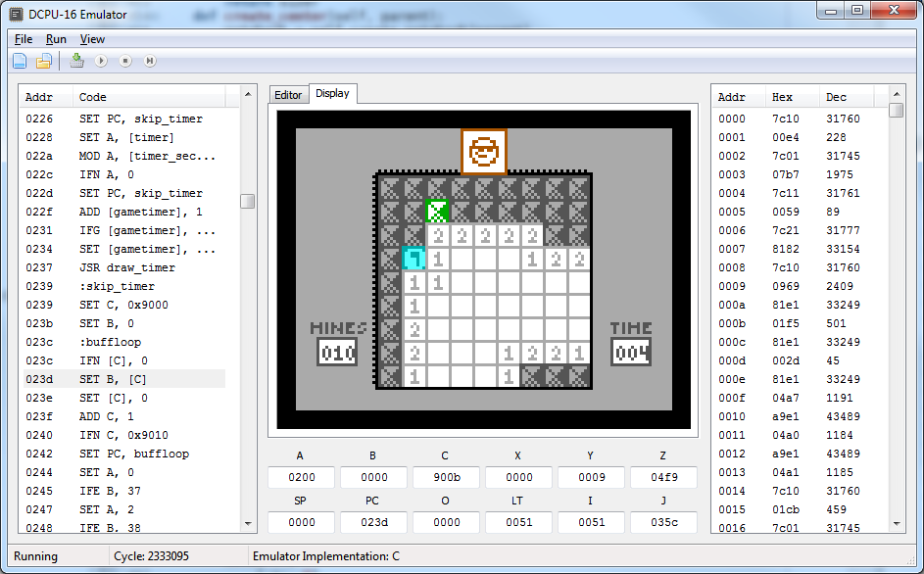
Task: Click the New file toolbar icon
Action: coord(20,61)
